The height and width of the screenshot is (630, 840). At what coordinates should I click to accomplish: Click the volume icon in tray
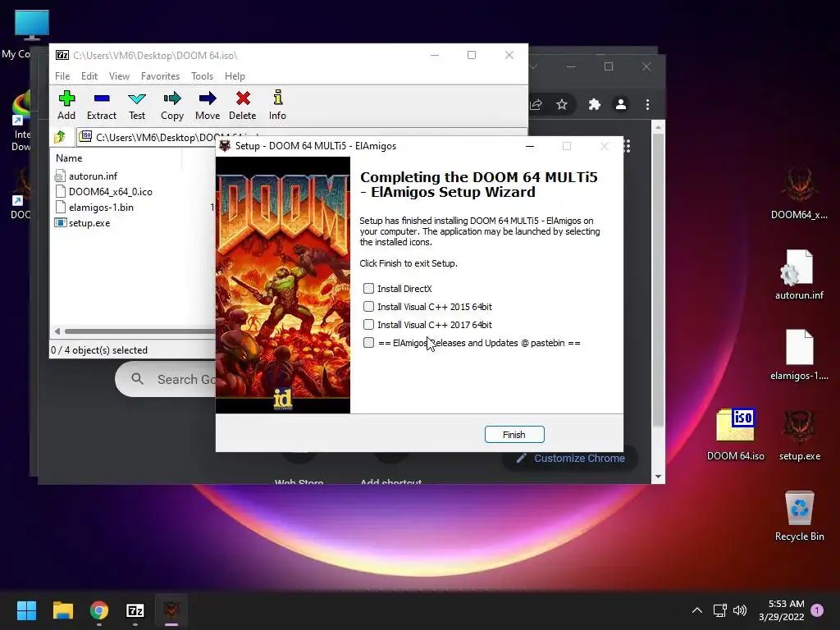[740, 610]
